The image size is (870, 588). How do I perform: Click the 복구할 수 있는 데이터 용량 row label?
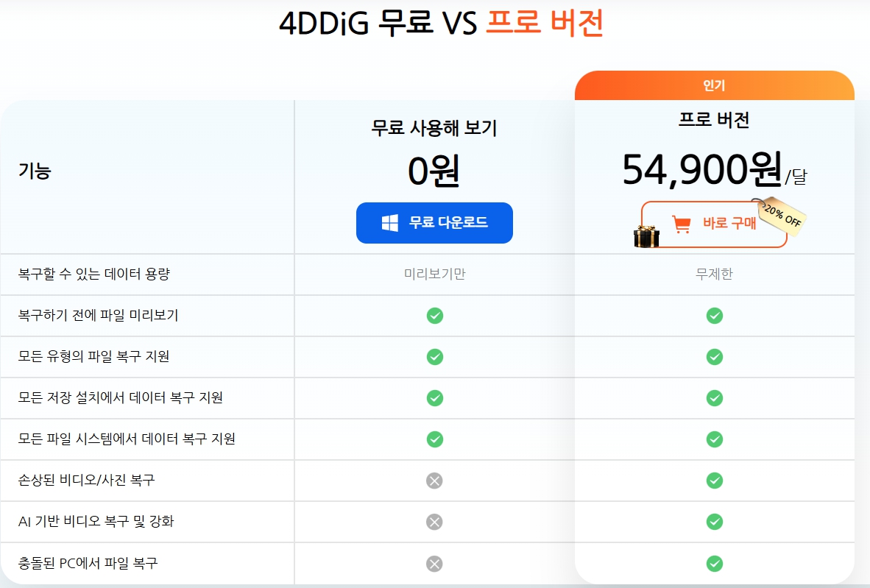click(x=93, y=274)
